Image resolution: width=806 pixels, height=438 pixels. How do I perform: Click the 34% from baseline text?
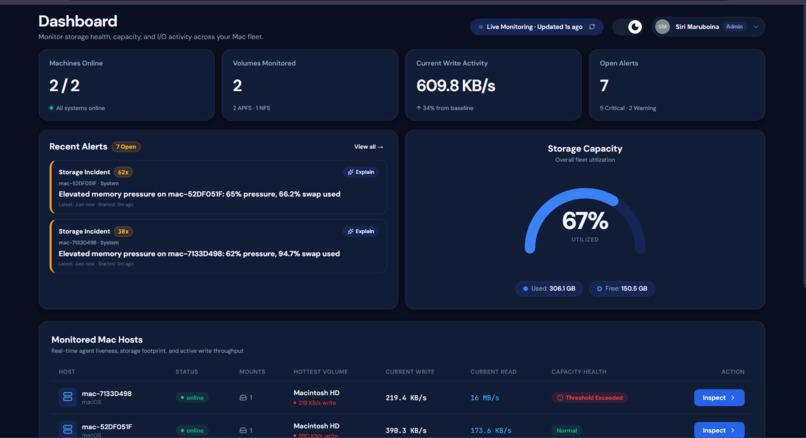pyautogui.click(x=445, y=108)
